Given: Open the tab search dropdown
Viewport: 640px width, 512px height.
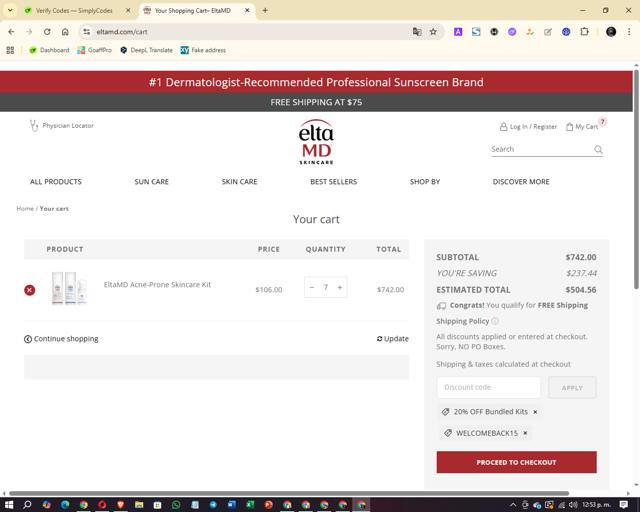Looking at the screenshot, I should (x=10, y=11).
